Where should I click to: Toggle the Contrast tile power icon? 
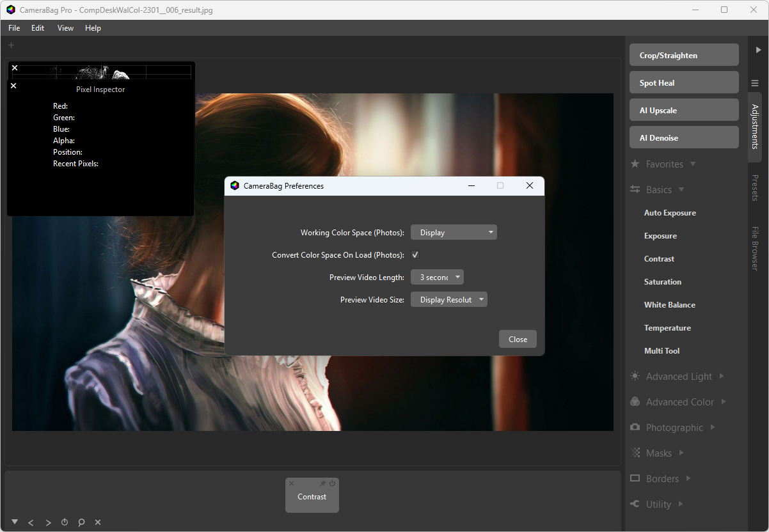[332, 483]
